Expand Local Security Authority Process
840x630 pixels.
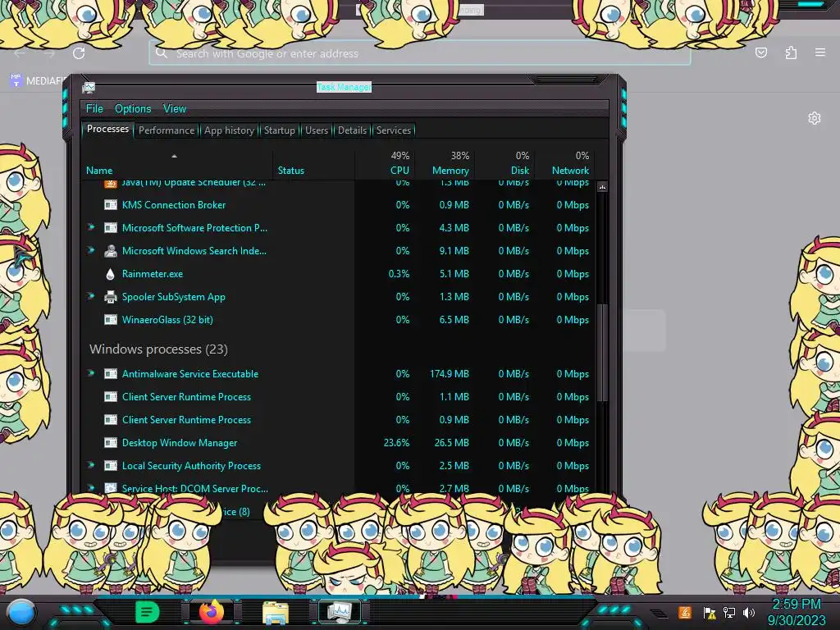pos(91,465)
